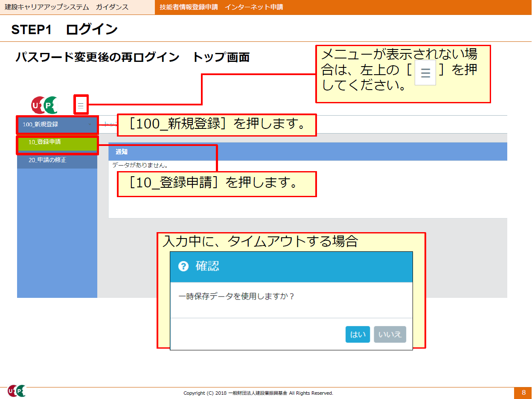532x399 pixels.
Task: Click the STEP1 ログイン heading
Action: click(64, 29)
